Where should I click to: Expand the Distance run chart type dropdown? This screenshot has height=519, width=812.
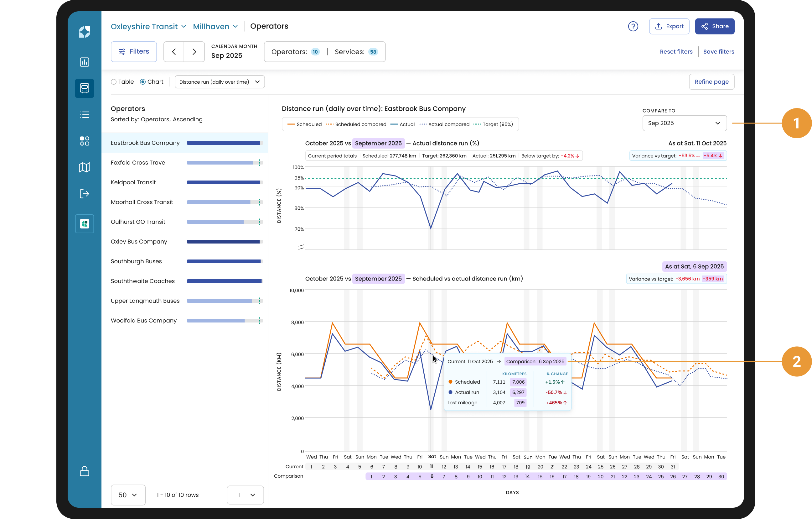[220, 82]
